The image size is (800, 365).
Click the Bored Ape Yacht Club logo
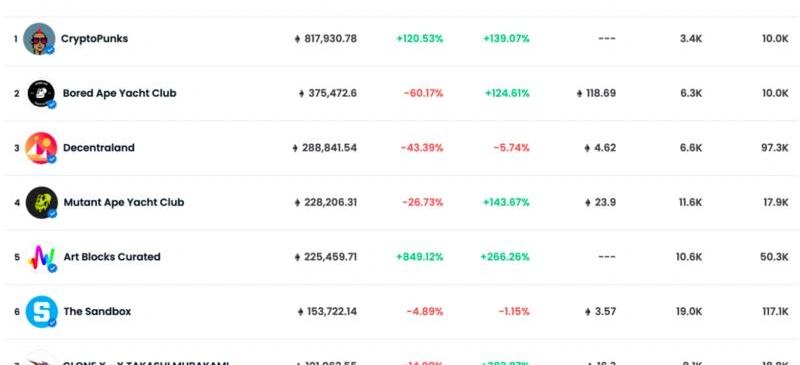click(41, 93)
